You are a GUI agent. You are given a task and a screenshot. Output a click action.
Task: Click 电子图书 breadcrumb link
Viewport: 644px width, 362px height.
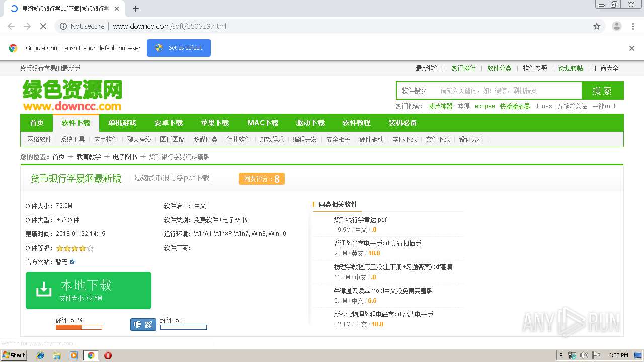pos(125,157)
